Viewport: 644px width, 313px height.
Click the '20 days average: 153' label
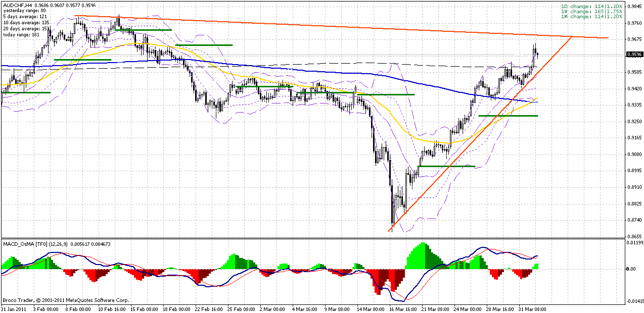click(x=25, y=28)
